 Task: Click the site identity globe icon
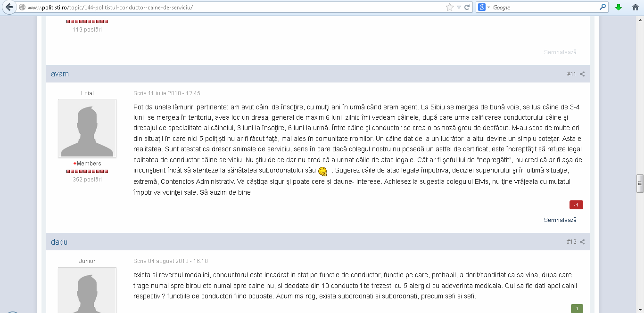[22, 8]
